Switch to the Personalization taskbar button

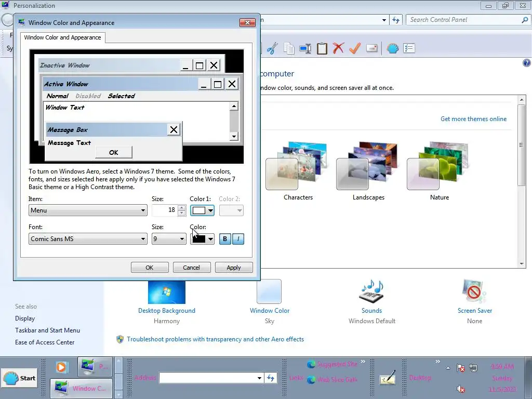95,366
